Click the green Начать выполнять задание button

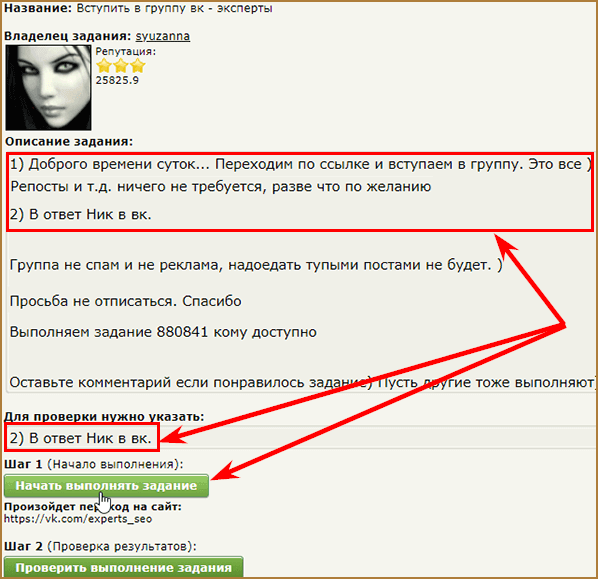[106, 486]
